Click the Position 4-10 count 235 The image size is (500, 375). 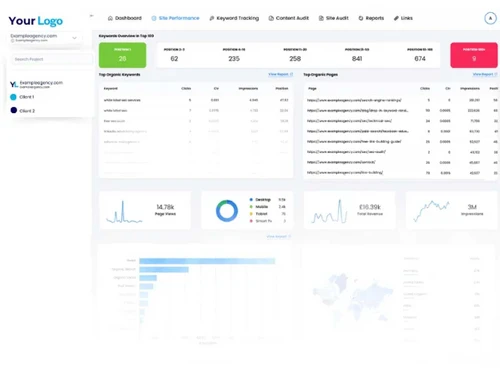(234, 59)
